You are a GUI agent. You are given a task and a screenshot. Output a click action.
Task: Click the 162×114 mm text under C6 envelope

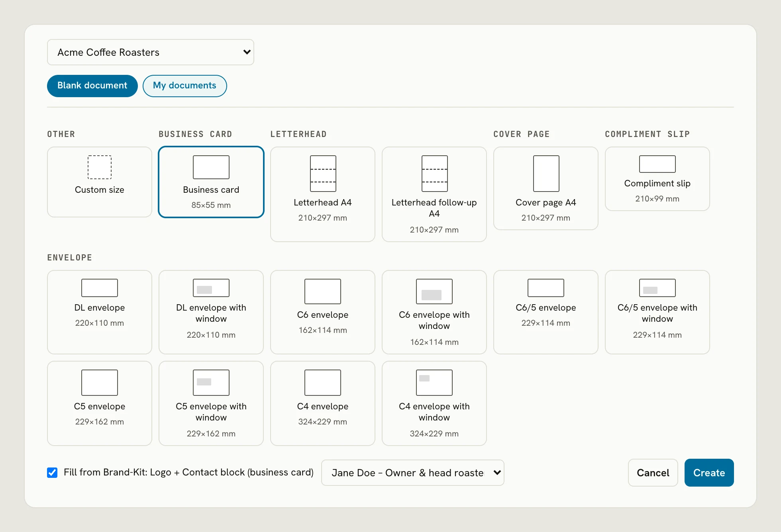coord(323,330)
